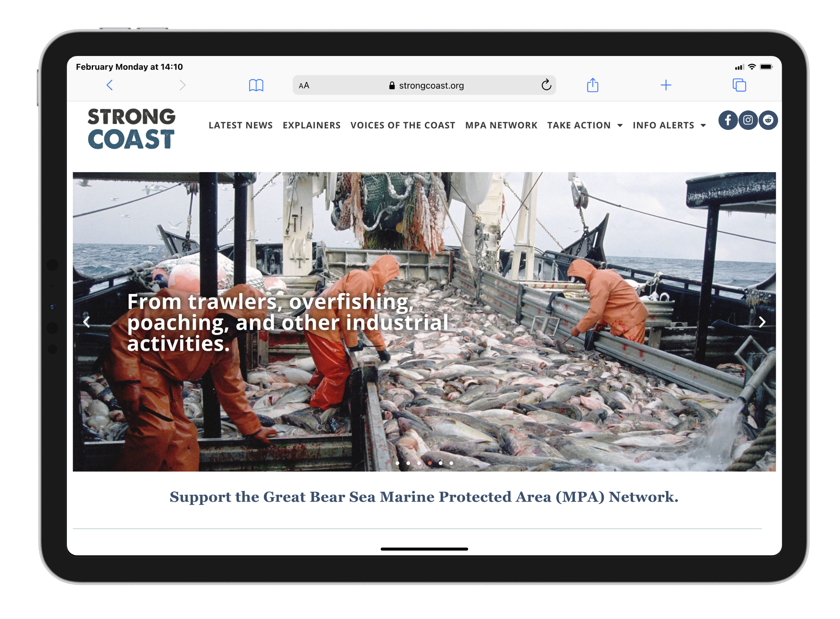Select the last carousel slide dot
Screen dimensions: 840x619
pos(451,463)
